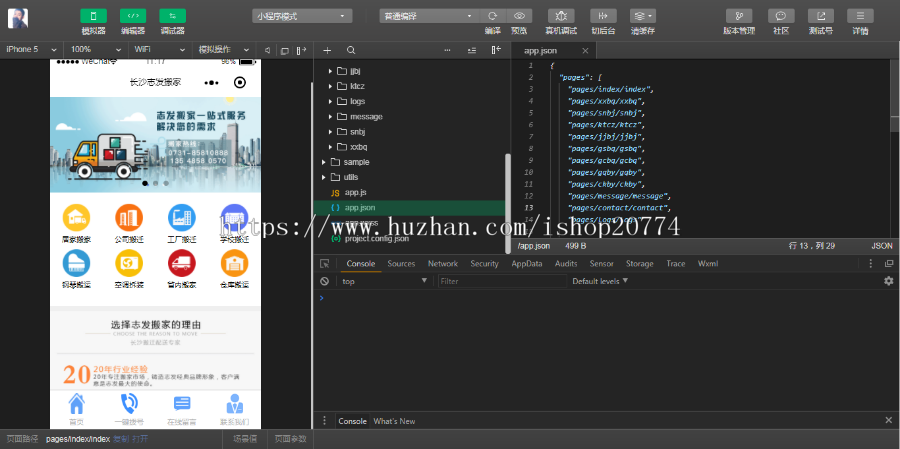Collapse the file tree panel icon
This screenshot has height=449, width=900.
(496, 51)
